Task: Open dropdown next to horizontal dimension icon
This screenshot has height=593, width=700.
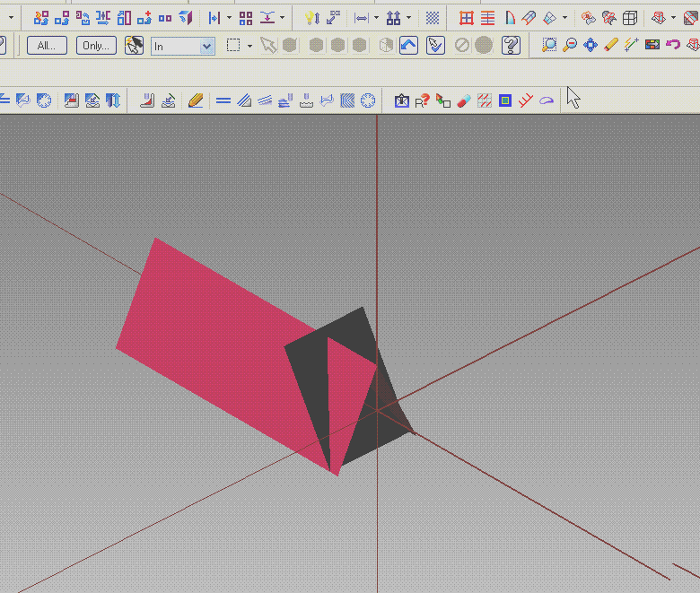Action: point(376,18)
